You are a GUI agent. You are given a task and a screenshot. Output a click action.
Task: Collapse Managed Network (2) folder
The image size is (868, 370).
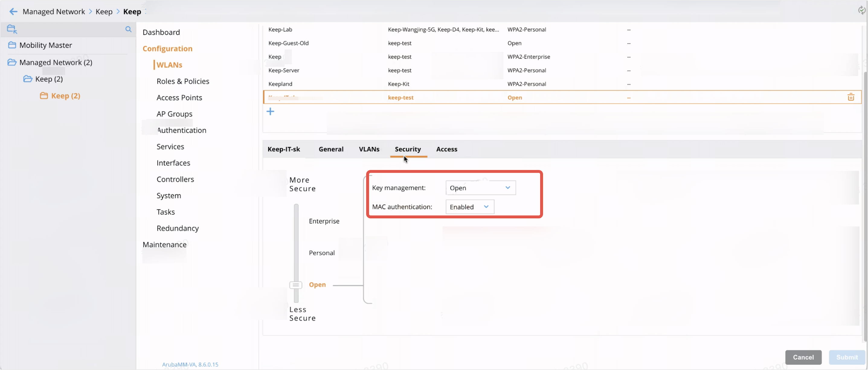[50, 62]
